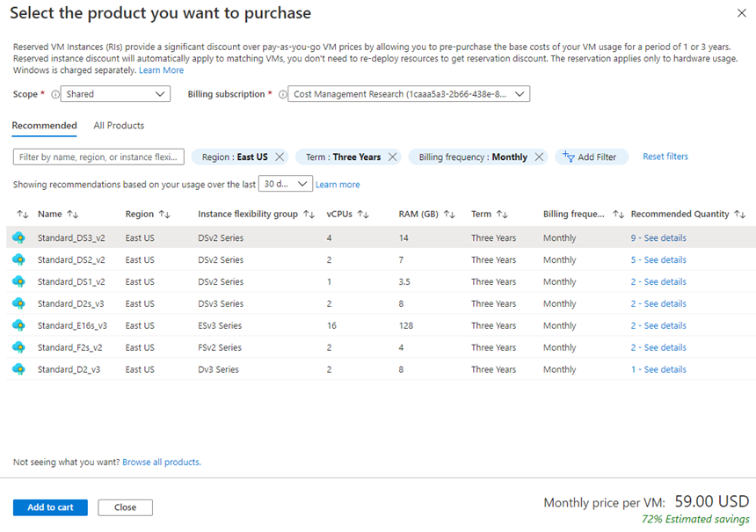Screen dimensions: 756x532
Task: Click the Close button
Action: coord(126,507)
